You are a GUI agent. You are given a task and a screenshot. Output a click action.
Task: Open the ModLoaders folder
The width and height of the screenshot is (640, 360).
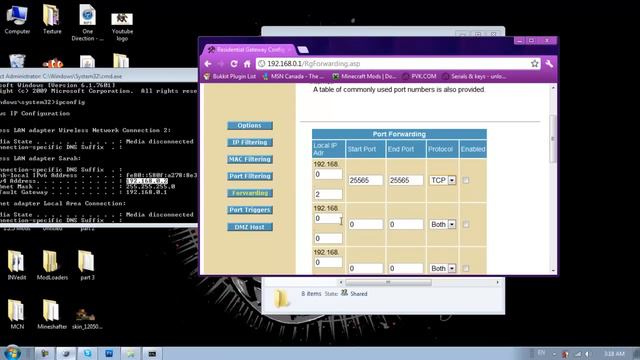(x=52, y=265)
